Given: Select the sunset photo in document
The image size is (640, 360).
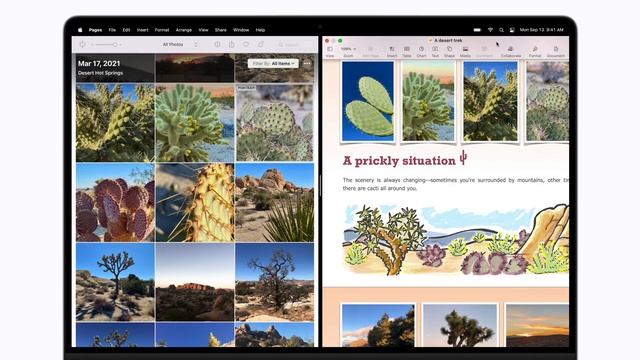Looking at the screenshot, I should (537, 326).
